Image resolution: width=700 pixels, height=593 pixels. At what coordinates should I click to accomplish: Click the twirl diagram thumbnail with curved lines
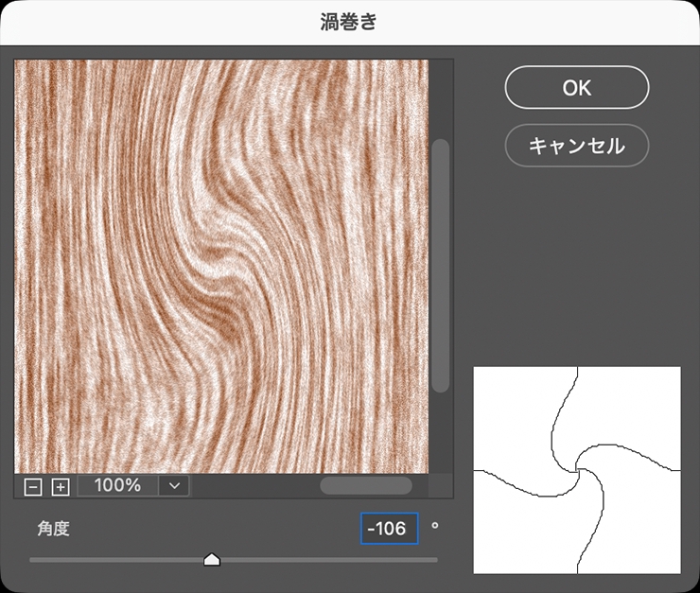click(576, 470)
